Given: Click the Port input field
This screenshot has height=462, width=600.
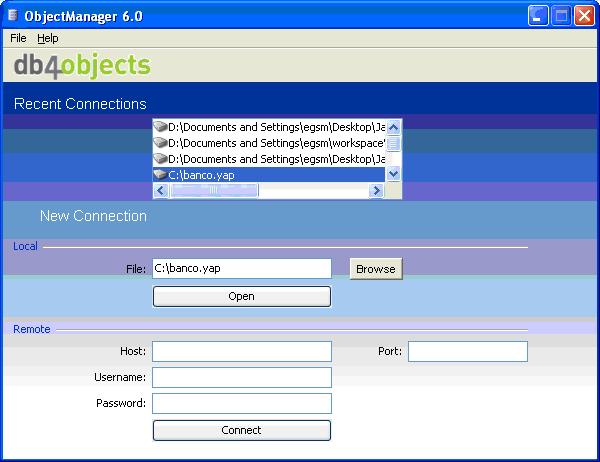Looking at the screenshot, I should coord(468,351).
